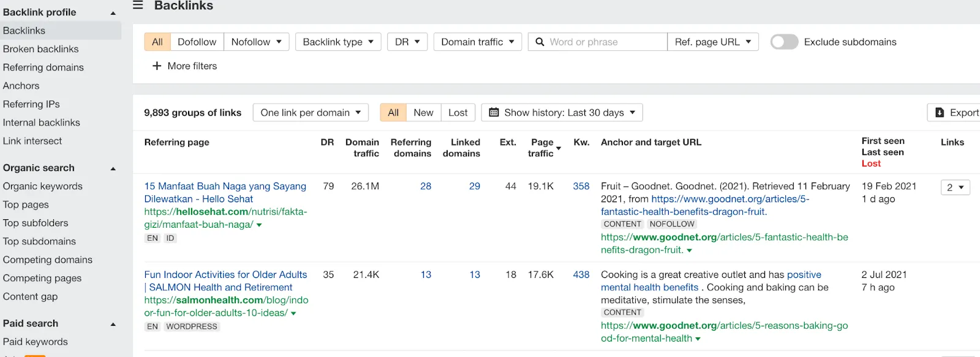Expand the dragon-fruit target URL arrow

[689, 250]
